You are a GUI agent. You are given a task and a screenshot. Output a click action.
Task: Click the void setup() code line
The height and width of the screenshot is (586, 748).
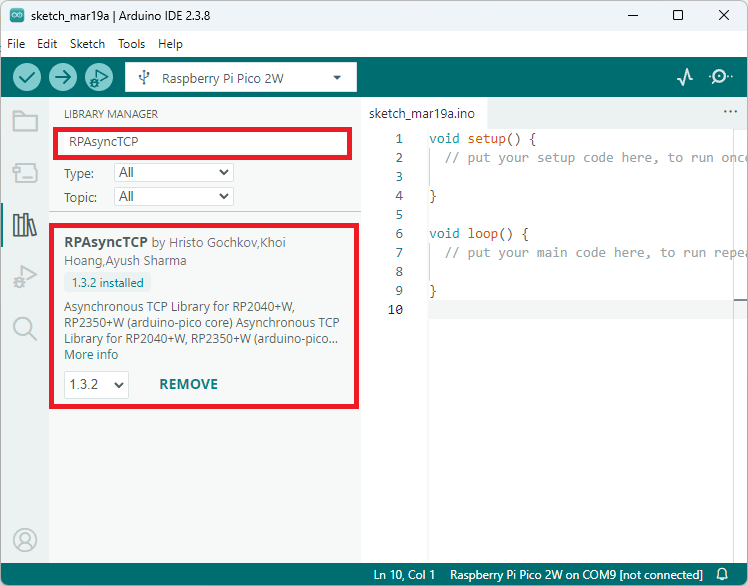[x=482, y=139]
